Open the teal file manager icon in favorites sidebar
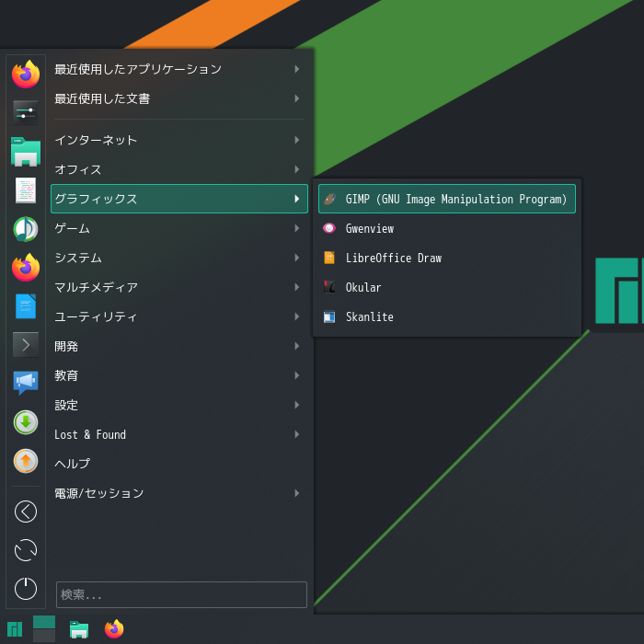The height and width of the screenshot is (644, 644). [26, 152]
